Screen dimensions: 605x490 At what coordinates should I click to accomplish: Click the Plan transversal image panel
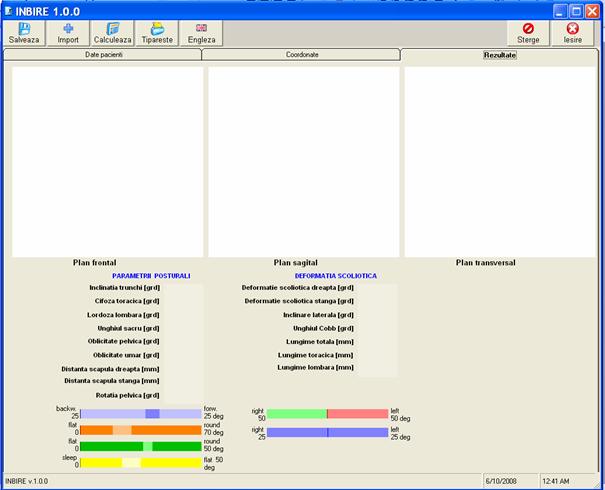(x=501, y=161)
